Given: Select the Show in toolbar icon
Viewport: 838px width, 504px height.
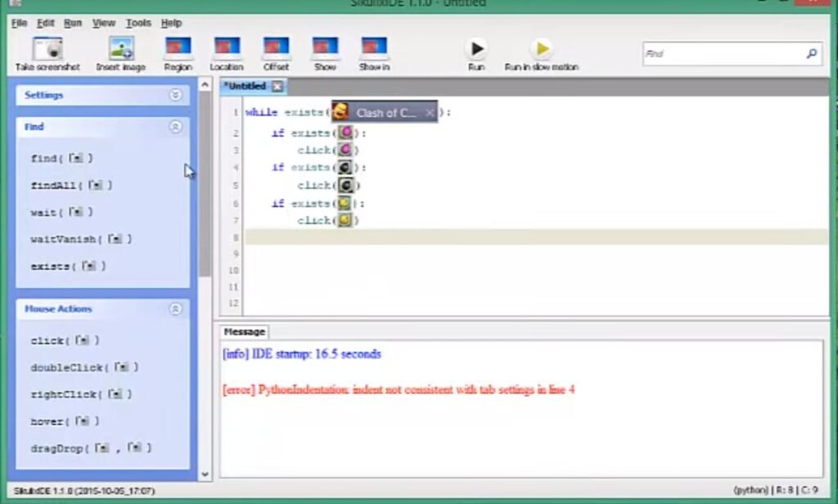Looking at the screenshot, I should (374, 47).
